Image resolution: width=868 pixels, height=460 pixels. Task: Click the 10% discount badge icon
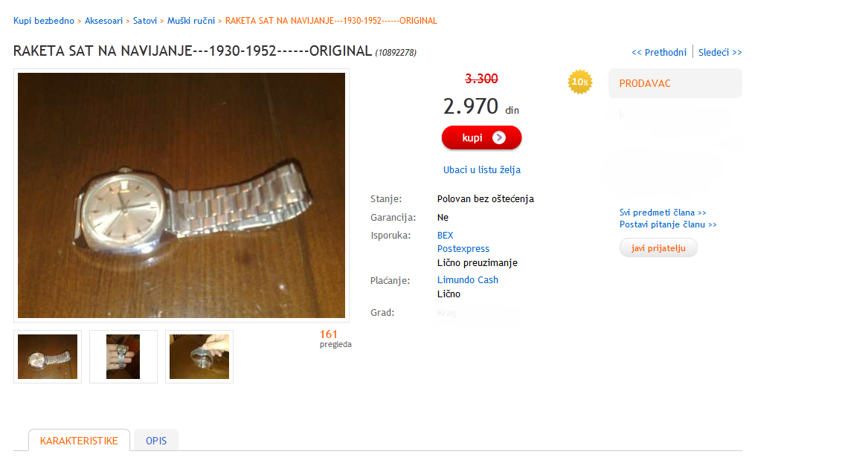point(579,82)
